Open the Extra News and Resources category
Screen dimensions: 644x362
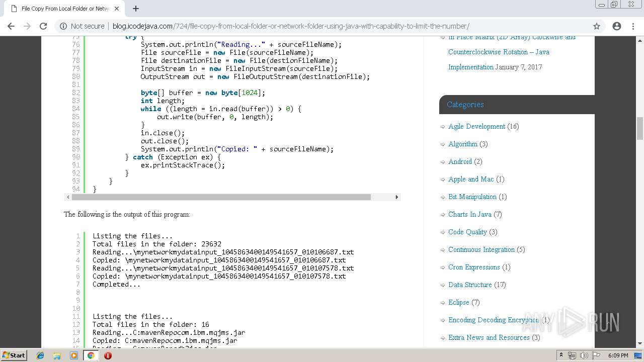tap(489, 337)
